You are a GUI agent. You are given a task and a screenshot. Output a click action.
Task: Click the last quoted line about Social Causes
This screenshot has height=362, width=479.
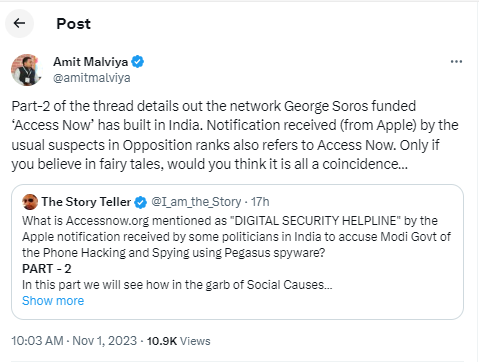coord(177,285)
